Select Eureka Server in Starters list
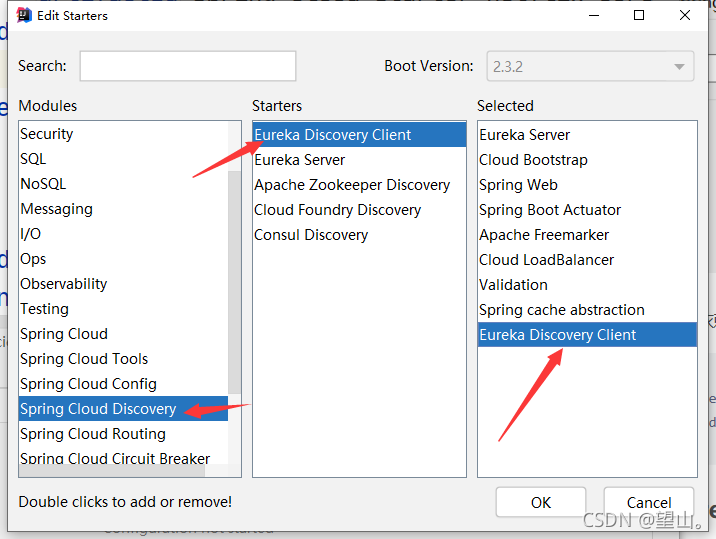The height and width of the screenshot is (539, 716). pos(359,160)
